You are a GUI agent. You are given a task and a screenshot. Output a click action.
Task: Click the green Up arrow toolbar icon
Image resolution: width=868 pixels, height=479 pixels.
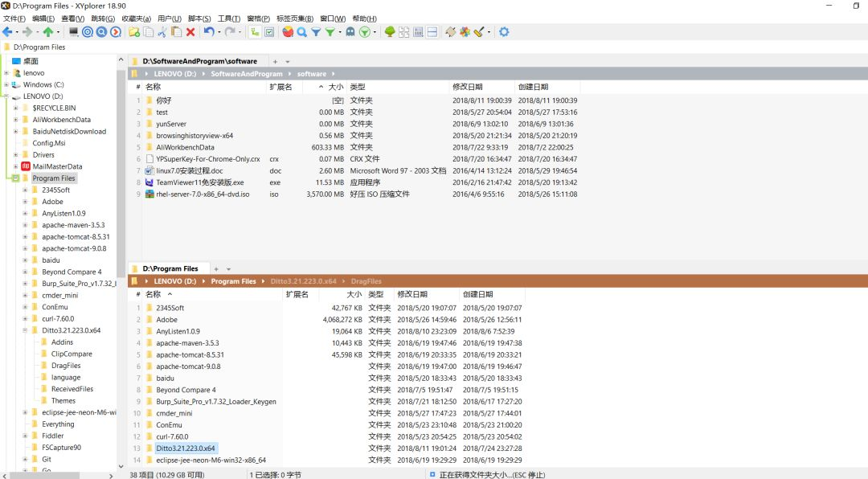48,32
